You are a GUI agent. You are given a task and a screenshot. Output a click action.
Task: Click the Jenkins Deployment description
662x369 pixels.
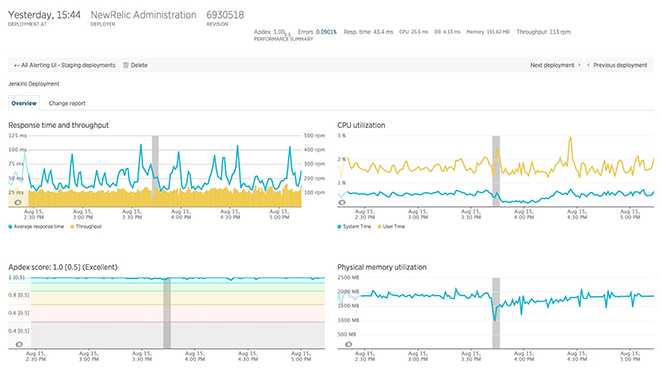(34, 84)
